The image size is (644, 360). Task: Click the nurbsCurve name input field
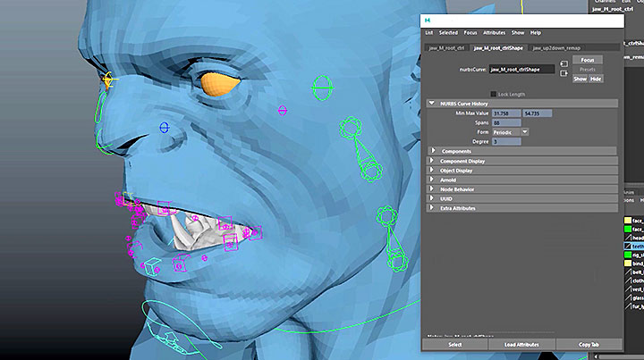(522, 69)
